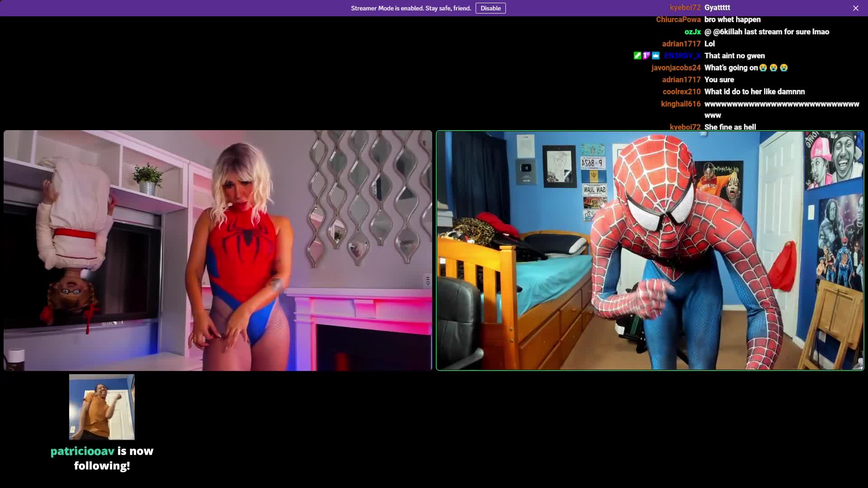Close the Streamer Mode banner

[x=856, y=8]
